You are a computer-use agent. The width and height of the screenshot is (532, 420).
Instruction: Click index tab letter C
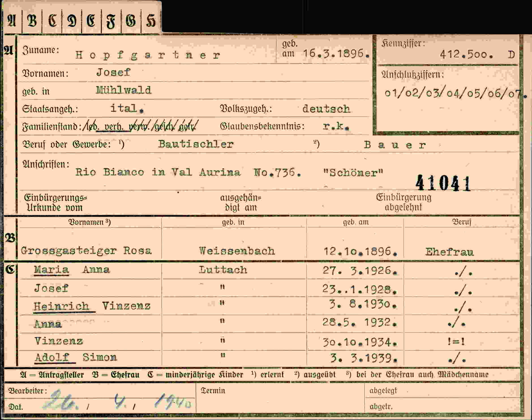pos(52,20)
